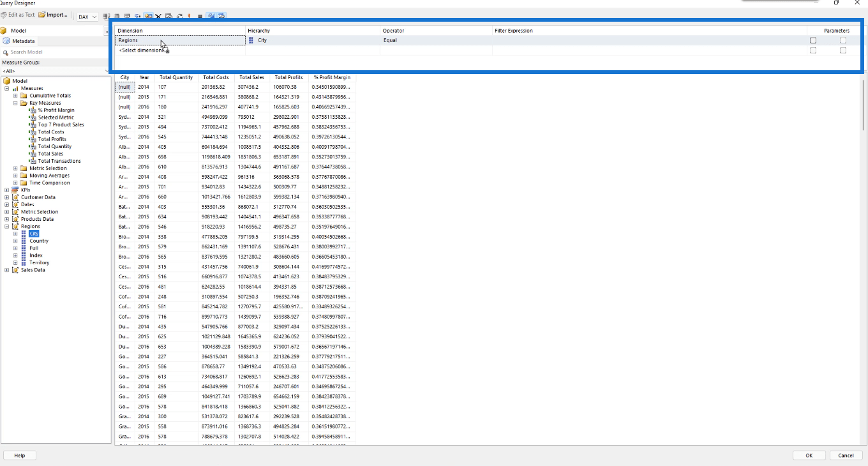The width and height of the screenshot is (868, 466).
Task: Select the Total Costs measure icon
Action: [x=33, y=132]
